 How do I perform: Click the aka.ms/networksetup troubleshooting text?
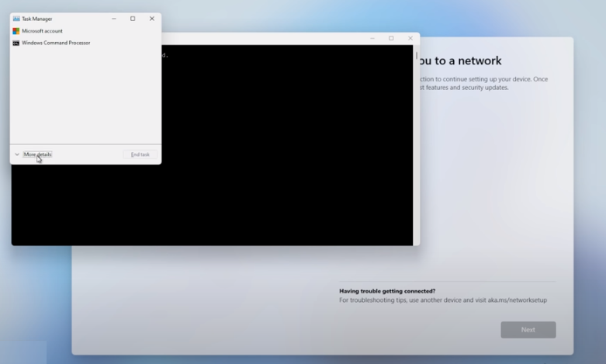point(517,300)
